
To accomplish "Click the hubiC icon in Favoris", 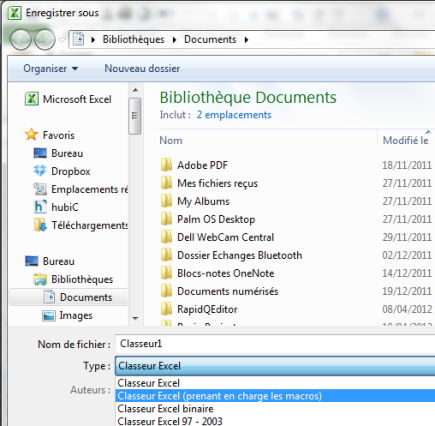I will coord(40,207).
